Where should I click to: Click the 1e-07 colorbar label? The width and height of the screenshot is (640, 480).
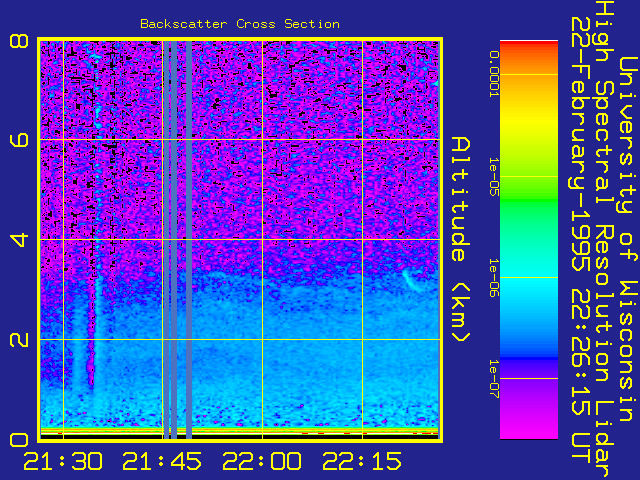point(494,379)
